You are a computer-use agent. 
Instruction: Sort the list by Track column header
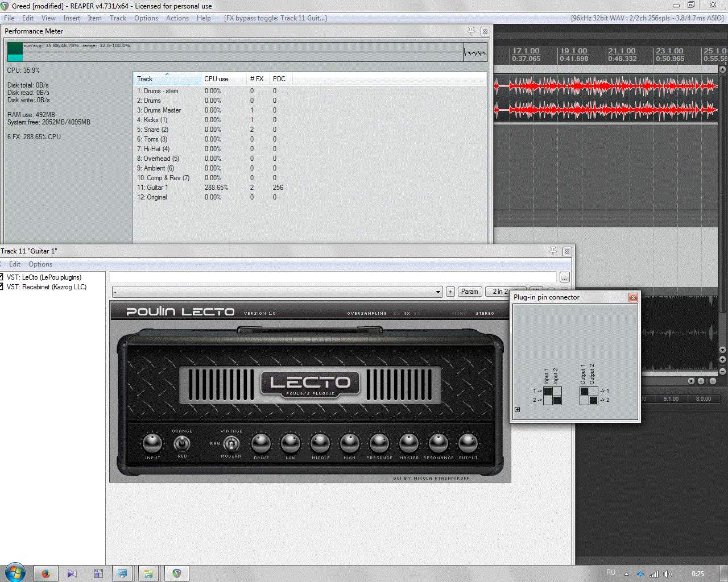tap(167, 79)
